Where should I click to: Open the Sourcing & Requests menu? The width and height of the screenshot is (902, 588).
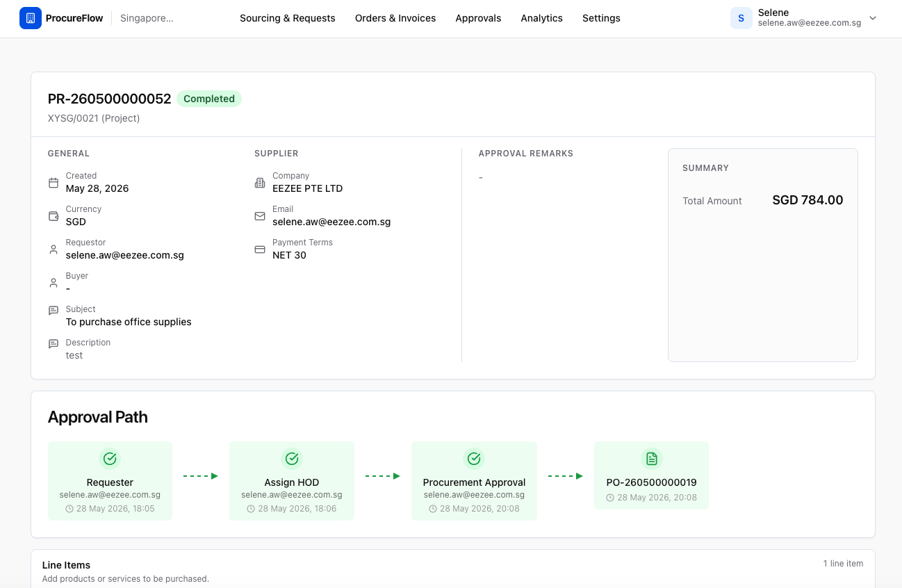point(288,18)
